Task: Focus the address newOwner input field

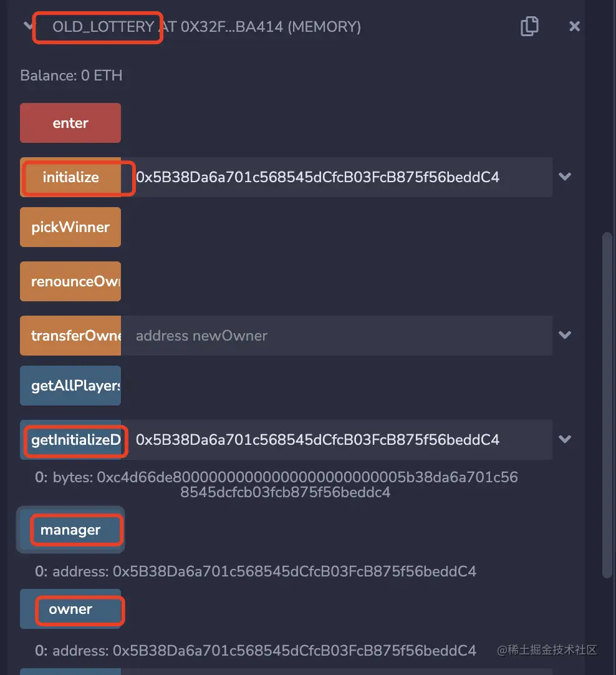Action: coord(337,336)
